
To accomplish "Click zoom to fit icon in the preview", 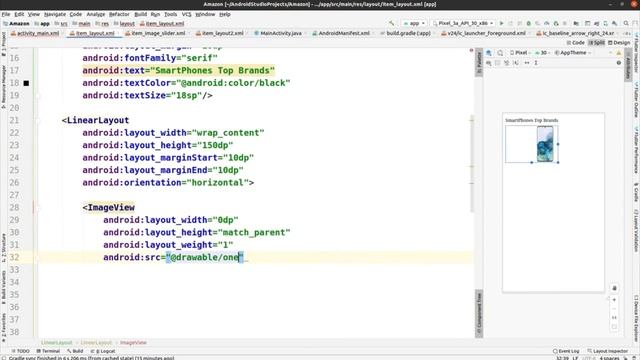I will click(614, 327).
